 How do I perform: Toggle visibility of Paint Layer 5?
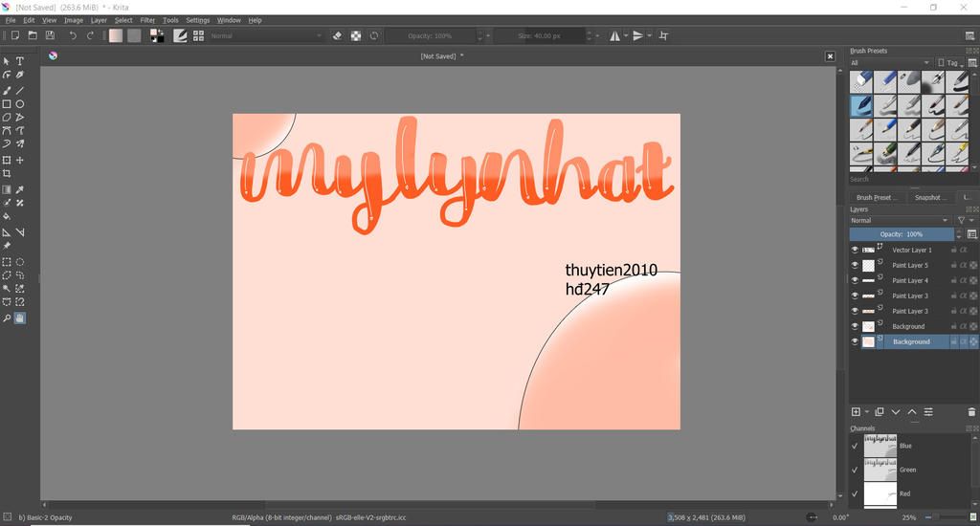coord(855,265)
